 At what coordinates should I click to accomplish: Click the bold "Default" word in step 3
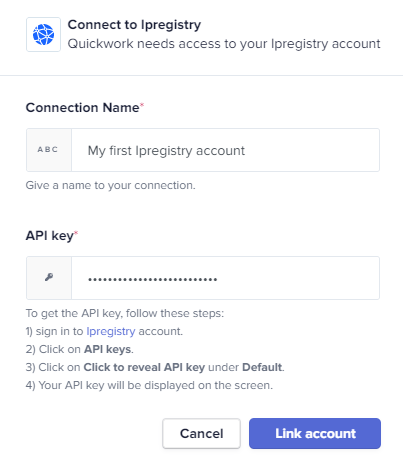click(262, 367)
